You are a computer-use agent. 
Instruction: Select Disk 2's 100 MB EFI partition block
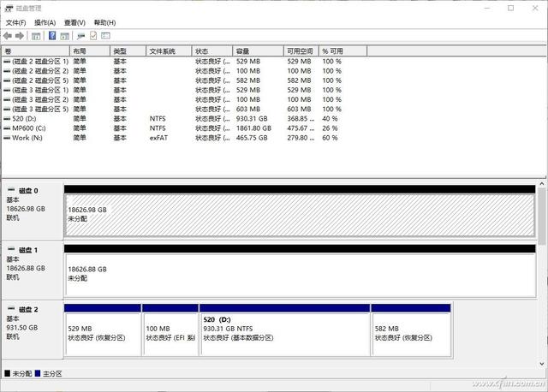coord(170,334)
